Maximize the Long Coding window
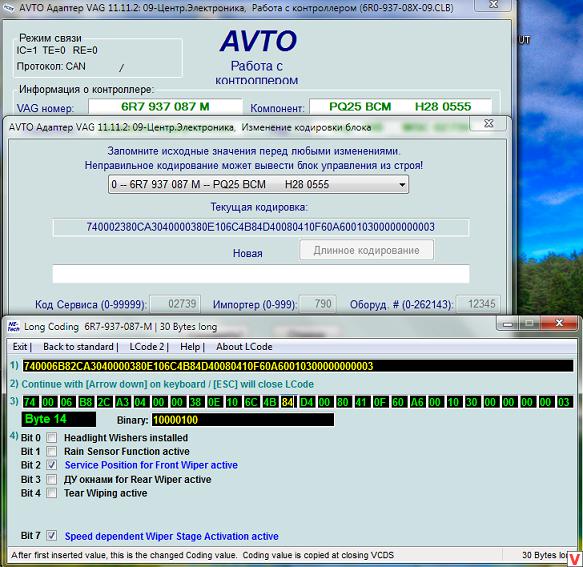The width and height of the screenshot is (583, 567). (529, 323)
